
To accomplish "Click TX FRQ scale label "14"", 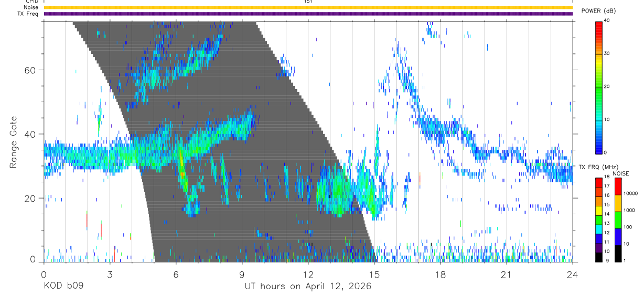I will (606, 214).
